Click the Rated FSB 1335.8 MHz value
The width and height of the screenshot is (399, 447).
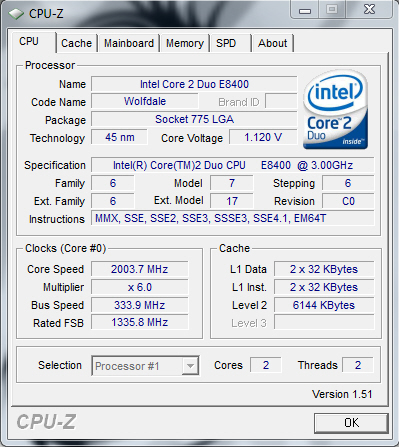point(140,322)
